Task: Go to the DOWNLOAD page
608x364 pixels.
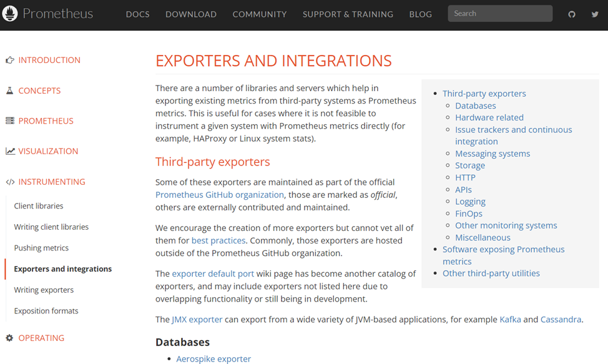Action: tap(191, 14)
